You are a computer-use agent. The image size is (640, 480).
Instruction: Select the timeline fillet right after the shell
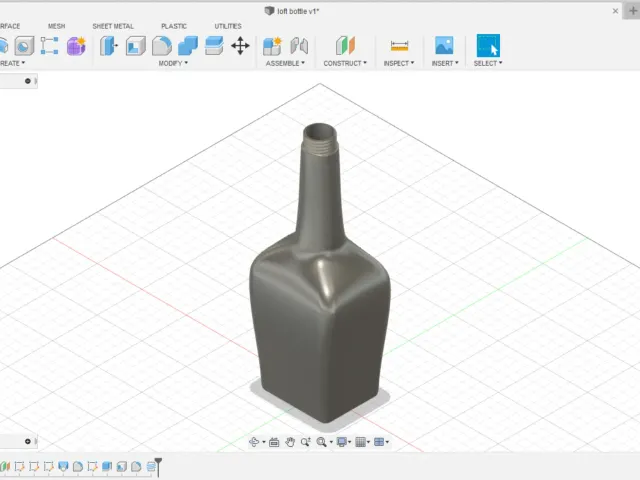[x=136, y=466]
